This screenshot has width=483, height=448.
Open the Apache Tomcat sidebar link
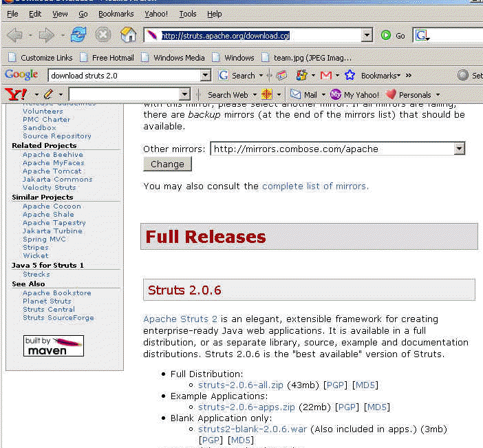[52, 171]
